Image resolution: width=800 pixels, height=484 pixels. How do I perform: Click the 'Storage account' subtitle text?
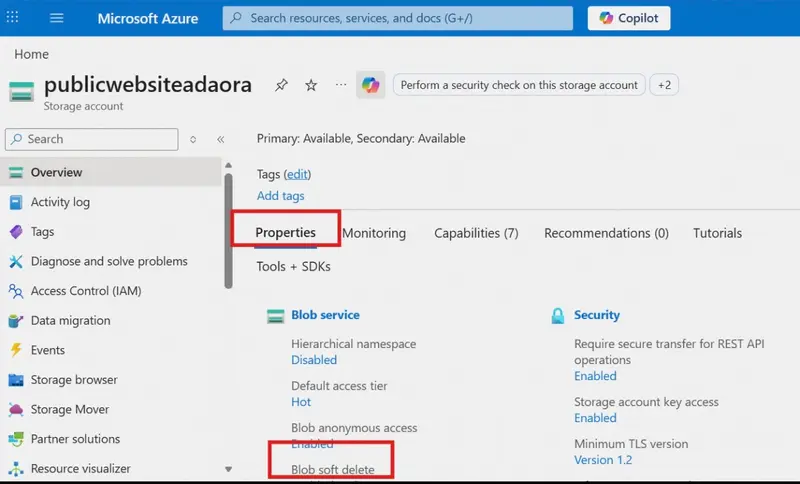tap(83, 106)
